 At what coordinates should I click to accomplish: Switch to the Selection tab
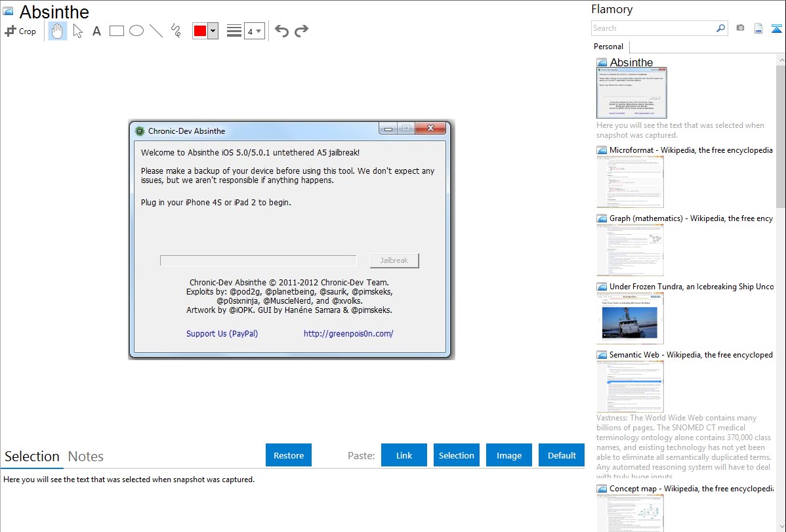(x=32, y=457)
